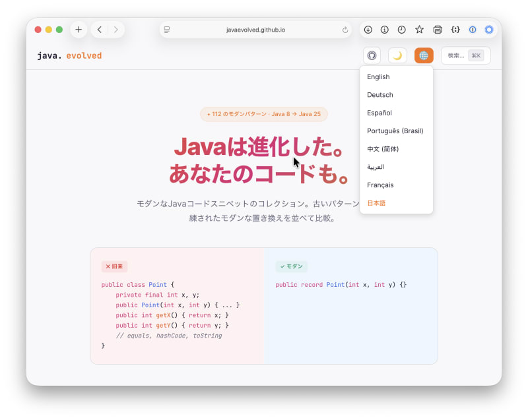Click the printer icon in the toolbar

[x=437, y=30]
